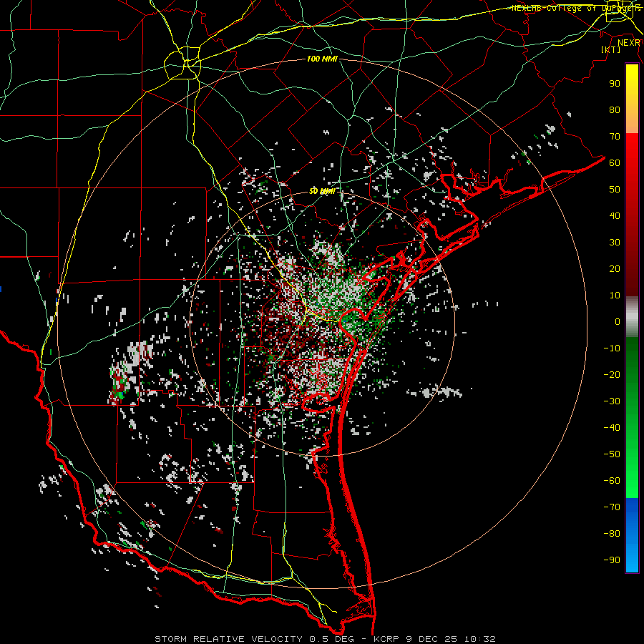
Task: Click the 50 NMI range ring label
Action: click(x=322, y=191)
